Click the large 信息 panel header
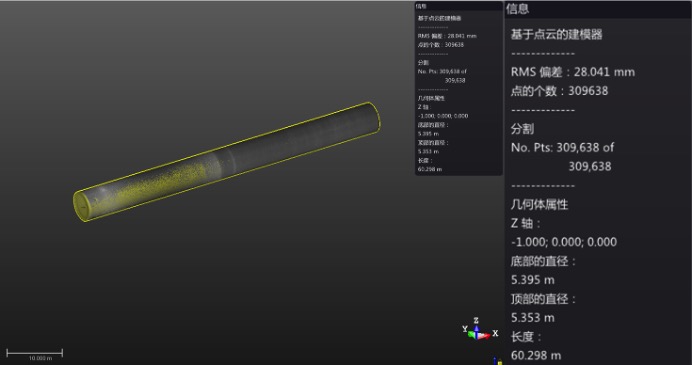The width and height of the screenshot is (695, 365). coord(598,9)
